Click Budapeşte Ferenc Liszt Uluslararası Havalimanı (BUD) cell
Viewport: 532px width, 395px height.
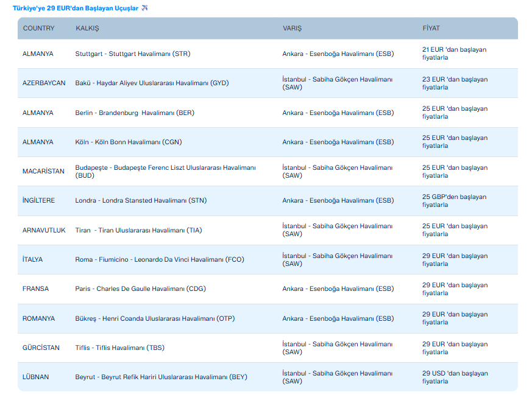point(166,172)
